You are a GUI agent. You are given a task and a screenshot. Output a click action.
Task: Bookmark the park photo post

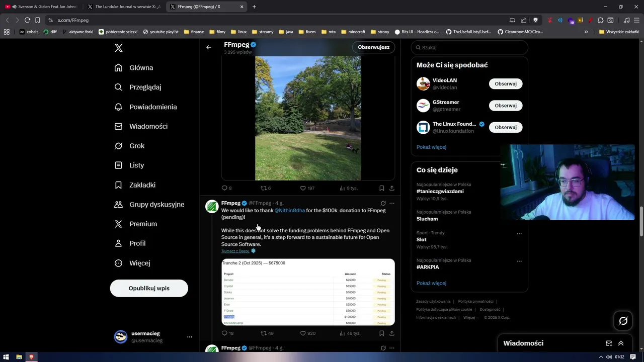(382, 188)
